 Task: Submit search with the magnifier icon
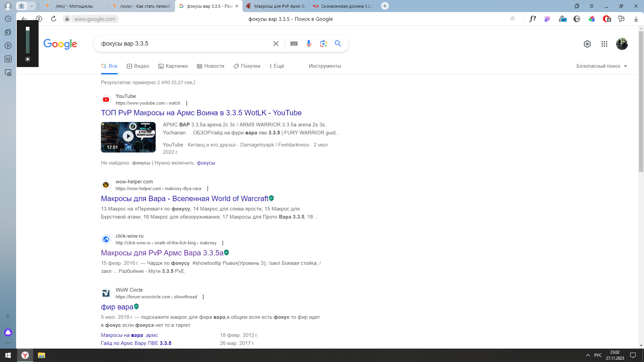(x=338, y=44)
